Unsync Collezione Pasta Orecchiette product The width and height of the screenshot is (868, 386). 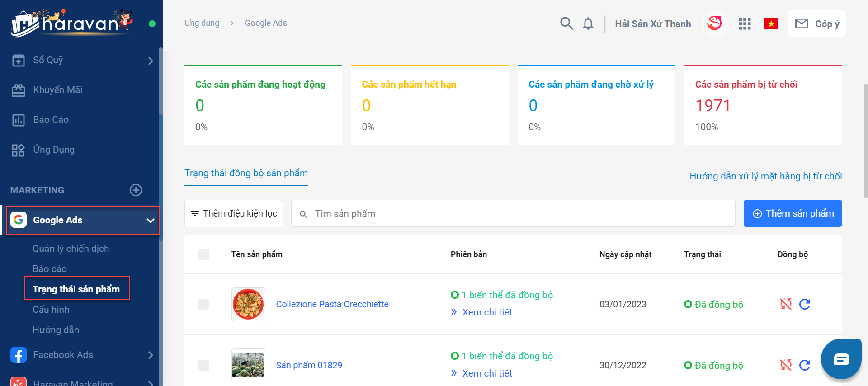point(786,304)
